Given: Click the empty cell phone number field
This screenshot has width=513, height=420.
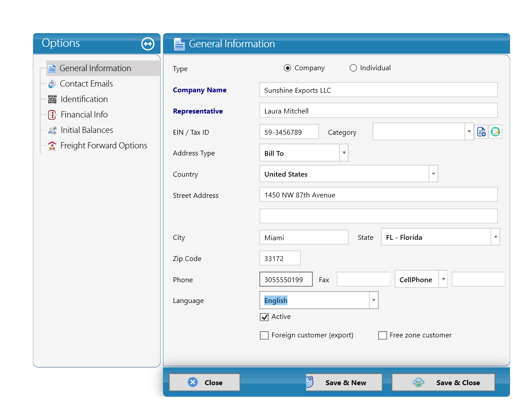Looking at the screenshot, I should [479, 280].
